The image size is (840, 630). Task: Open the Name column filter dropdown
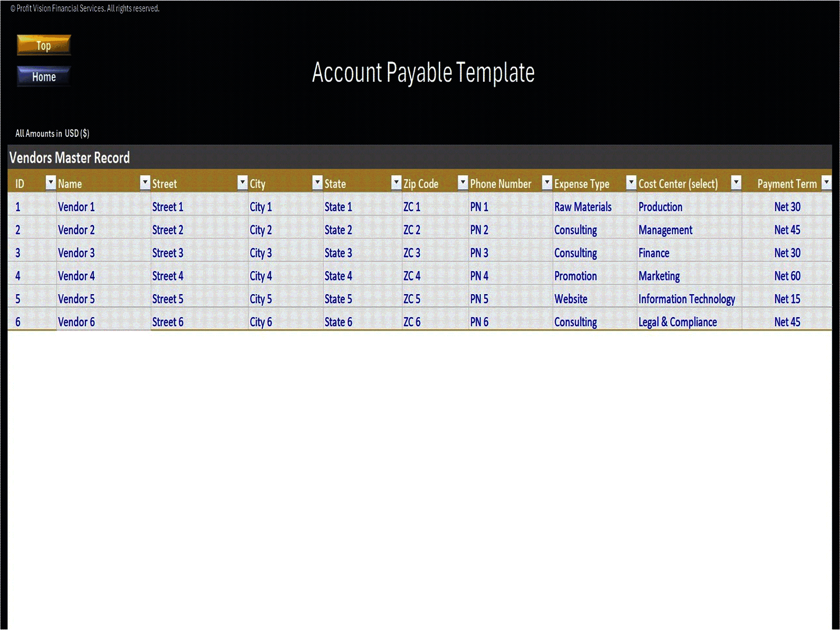pos(145,182)
